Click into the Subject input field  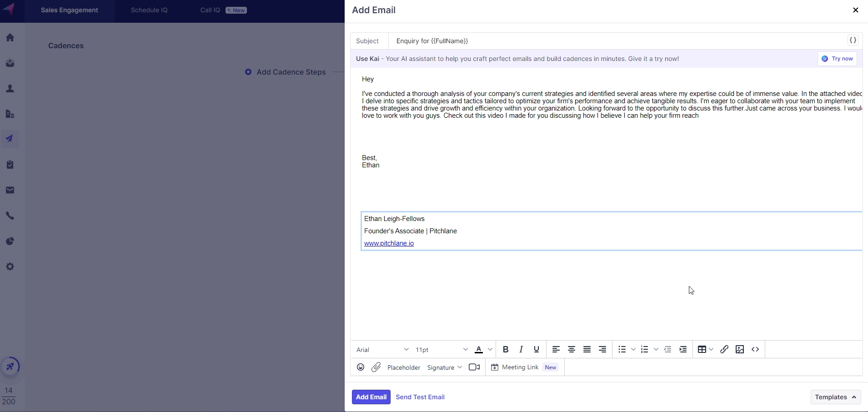[614, 41]
